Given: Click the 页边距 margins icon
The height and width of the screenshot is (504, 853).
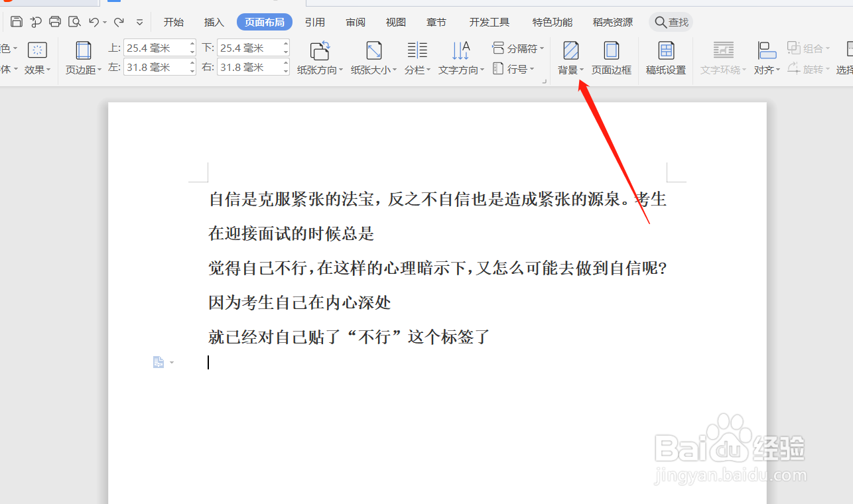Looking at the screenshot, I should tap(84, 50).
